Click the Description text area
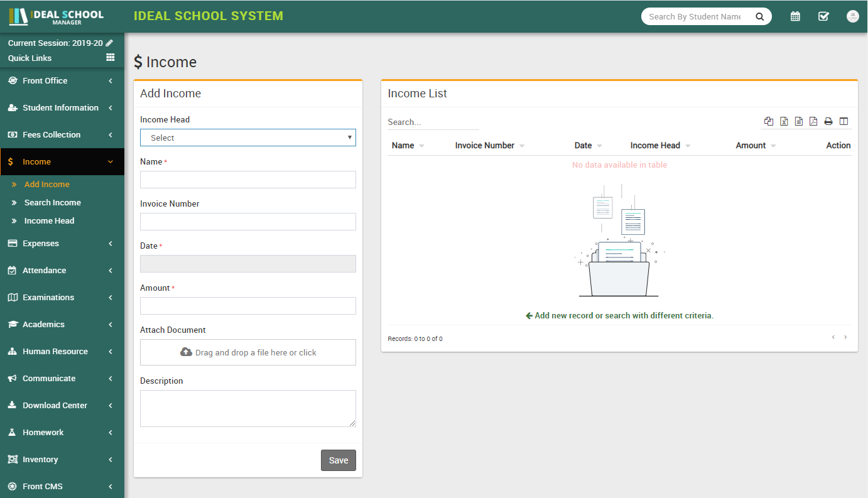This screenshot has width=868, height=498. coord(248,409)
